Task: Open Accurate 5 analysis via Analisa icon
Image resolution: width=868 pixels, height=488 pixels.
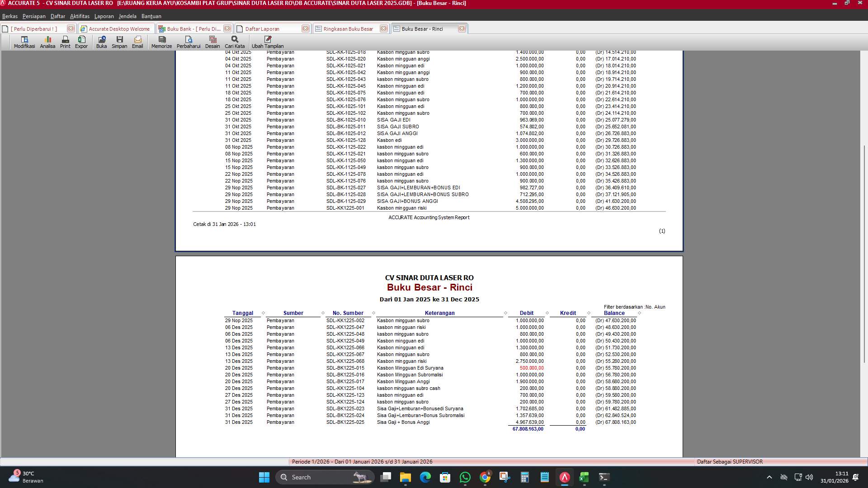Action: click(47, 42)
